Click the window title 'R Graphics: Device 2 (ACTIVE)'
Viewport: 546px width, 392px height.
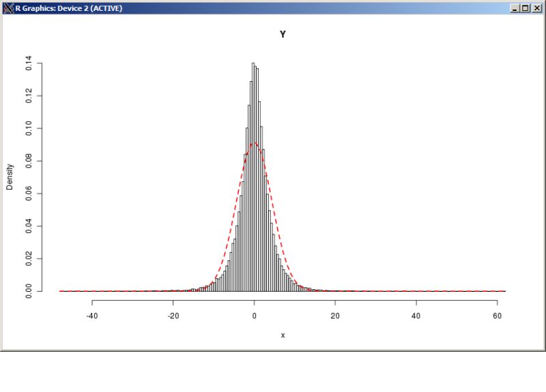(69, 8)
